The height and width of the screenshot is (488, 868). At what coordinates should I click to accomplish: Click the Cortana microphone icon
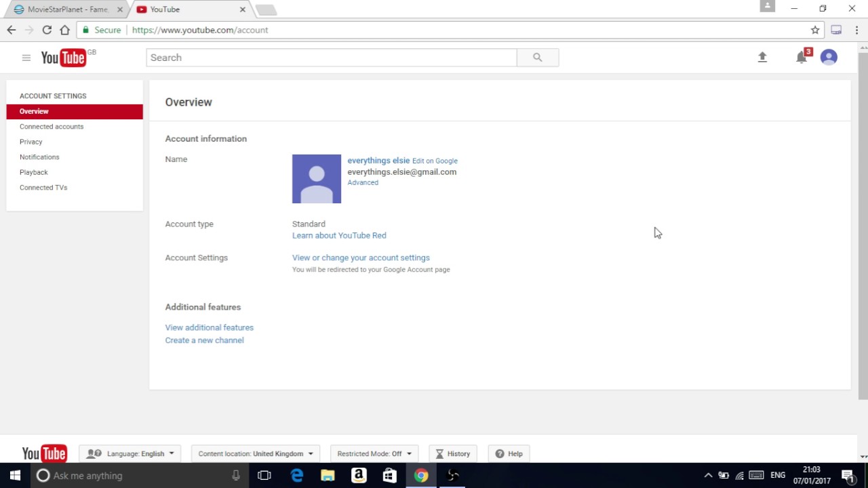click(236, 476)
